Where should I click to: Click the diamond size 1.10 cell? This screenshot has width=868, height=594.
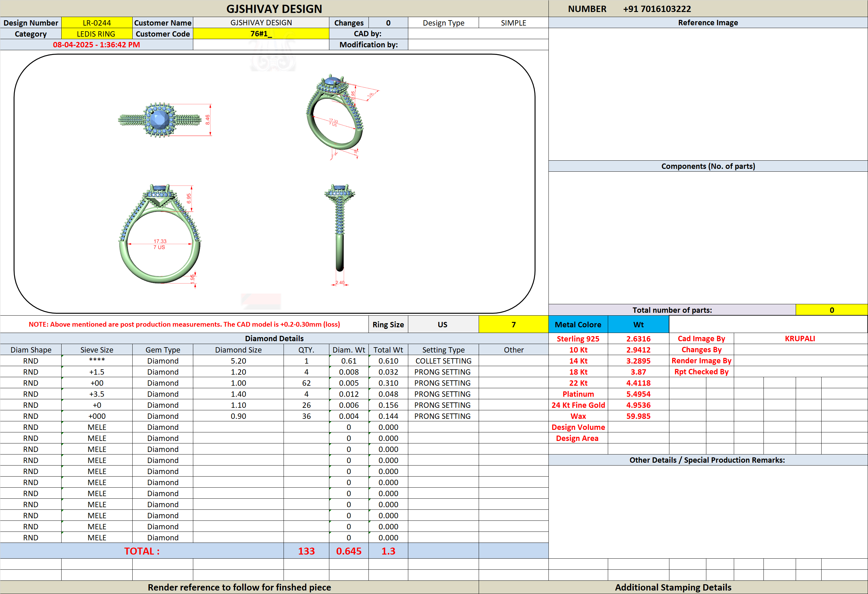238,405
